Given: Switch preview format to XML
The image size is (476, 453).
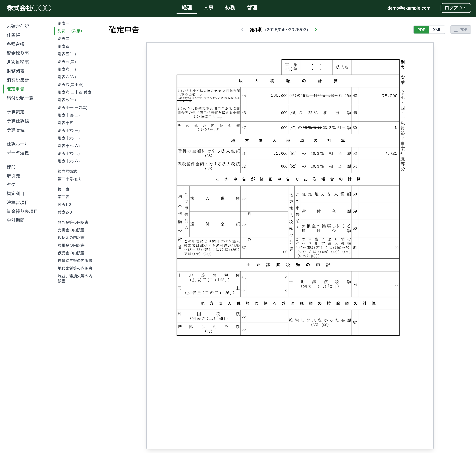Looking at the screenshot, I should point(437,30).
